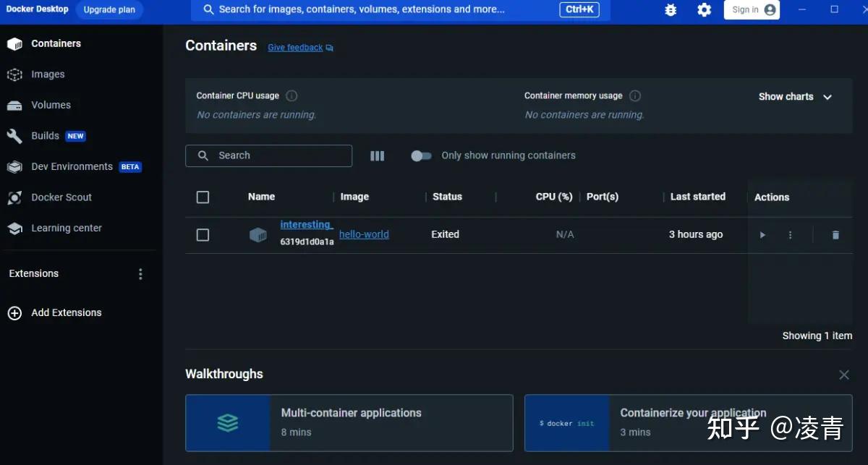
Task: Click the docker init thumbnail
Action: 567,423
